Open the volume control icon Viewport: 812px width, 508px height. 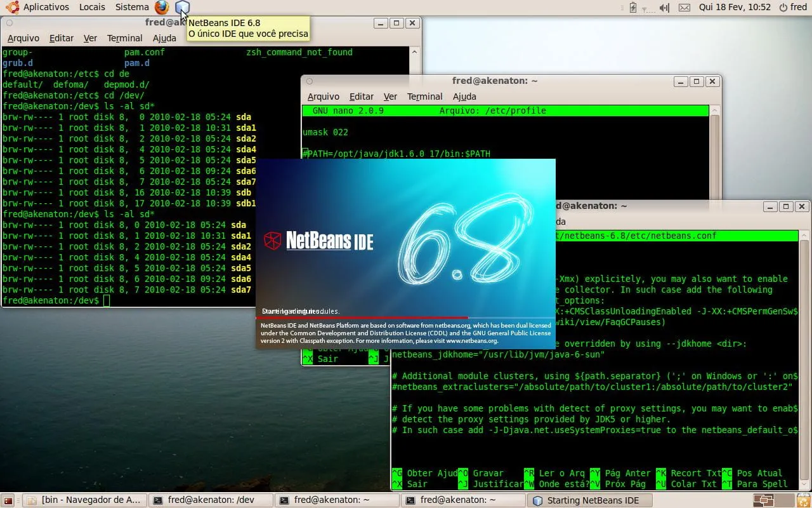click(x=664, y=8)
